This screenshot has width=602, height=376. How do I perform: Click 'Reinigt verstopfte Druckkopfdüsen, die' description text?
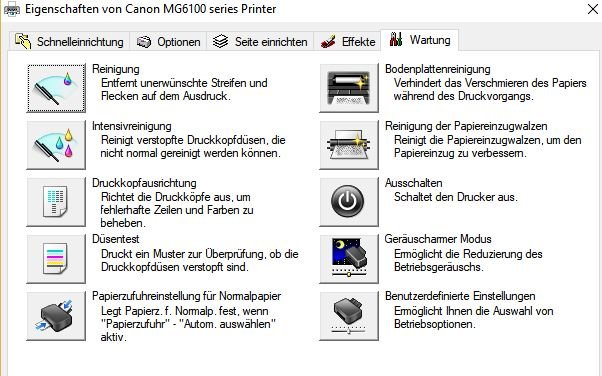point(193,140)
